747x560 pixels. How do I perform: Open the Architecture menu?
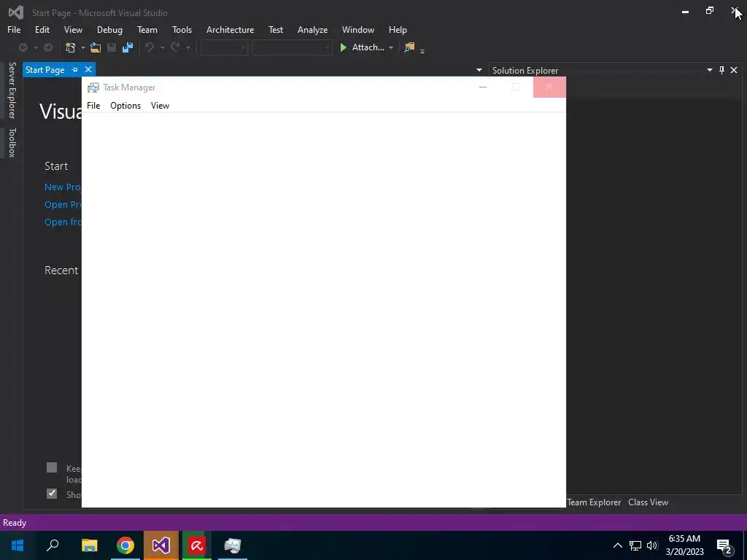[x=230, y=29]
